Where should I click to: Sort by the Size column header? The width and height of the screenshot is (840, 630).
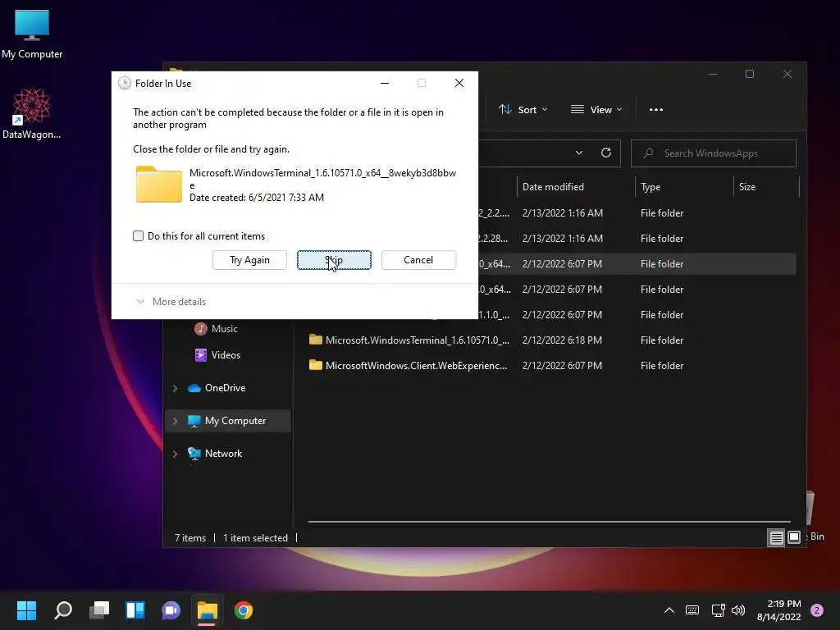point(766,187)
